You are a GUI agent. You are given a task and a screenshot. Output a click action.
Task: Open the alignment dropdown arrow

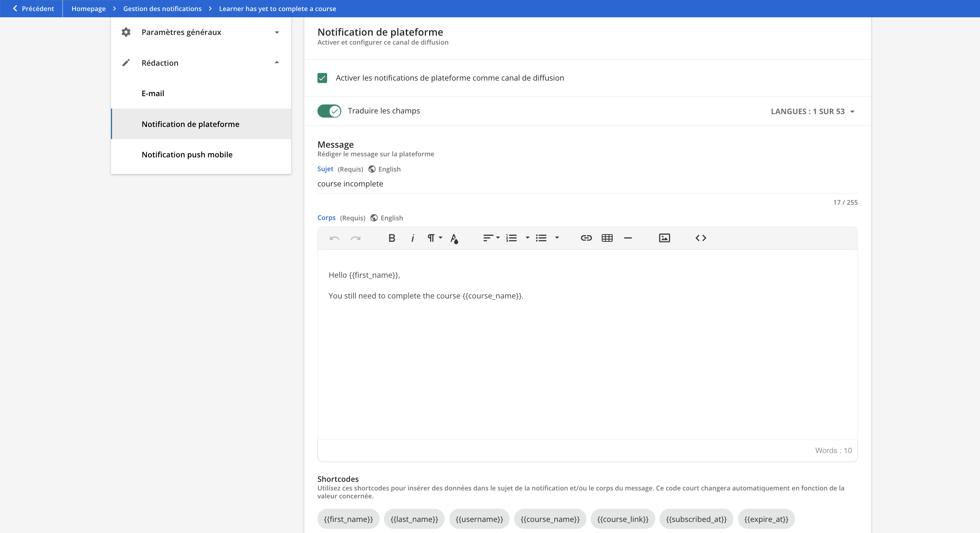point(498,238)
